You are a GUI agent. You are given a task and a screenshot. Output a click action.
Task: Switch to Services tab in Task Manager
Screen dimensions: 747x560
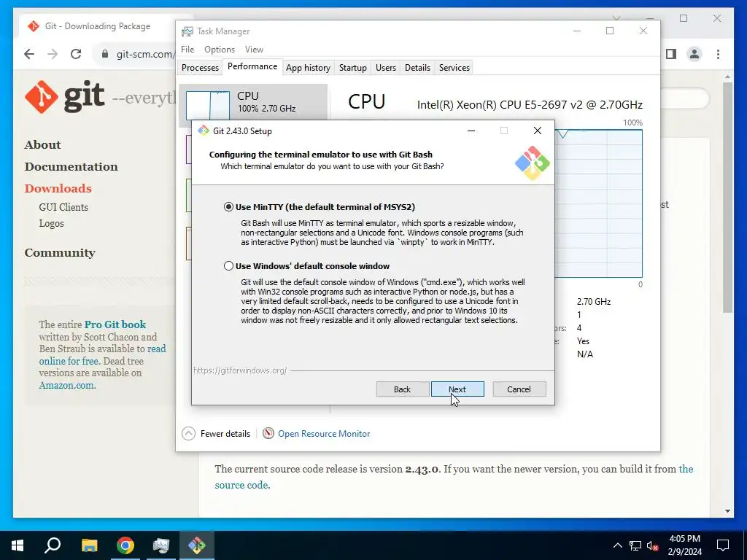click(x=454, y=68)
